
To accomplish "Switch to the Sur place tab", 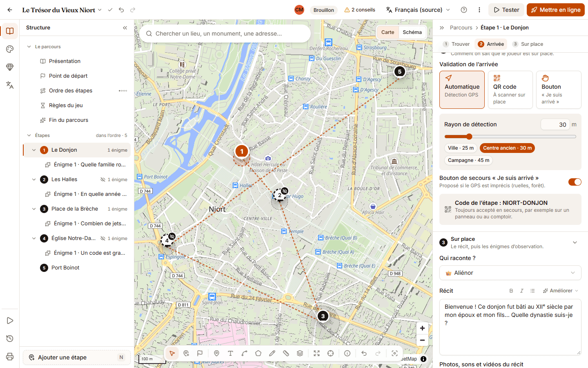I will 528,44.
